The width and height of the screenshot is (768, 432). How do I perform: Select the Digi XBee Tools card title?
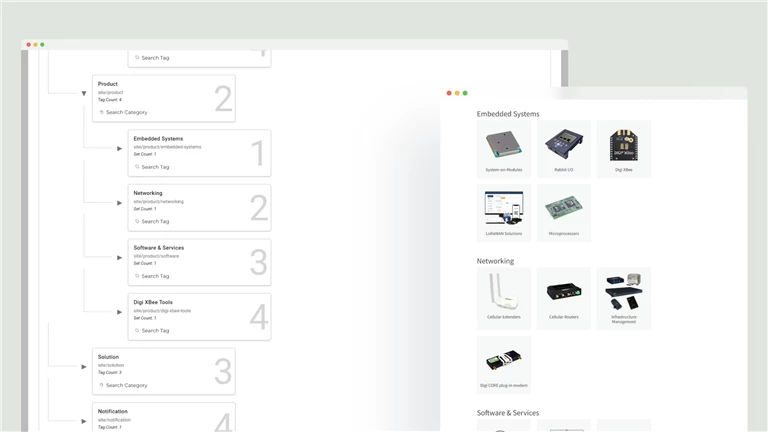pyautogui.click(x=153, y=302)
